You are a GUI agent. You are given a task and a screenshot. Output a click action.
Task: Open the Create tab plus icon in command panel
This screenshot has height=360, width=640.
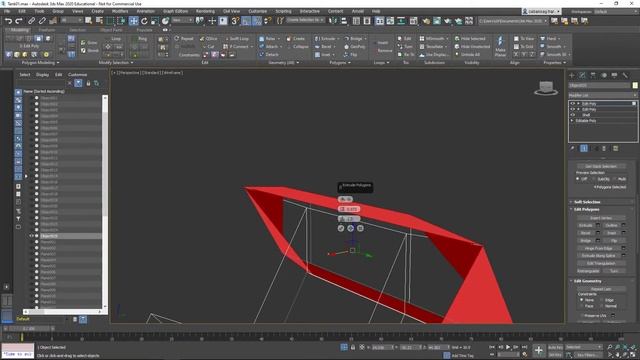pyautogui.click(x=571, y=76)
